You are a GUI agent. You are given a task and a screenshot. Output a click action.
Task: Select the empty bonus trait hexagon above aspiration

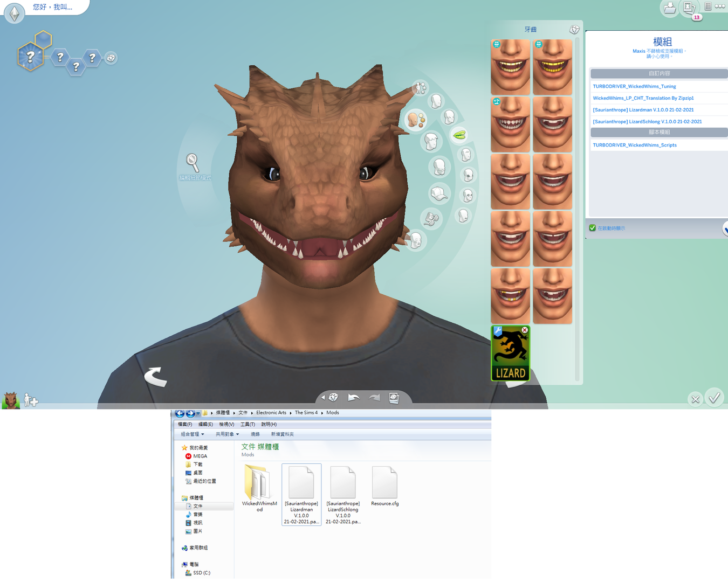[43, 39]
